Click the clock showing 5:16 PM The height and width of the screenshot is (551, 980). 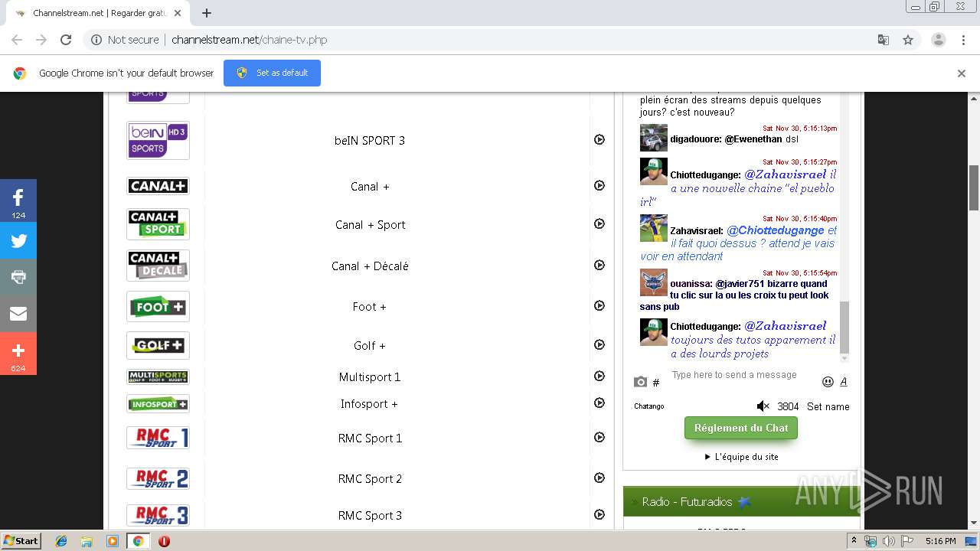coord(940,541)
